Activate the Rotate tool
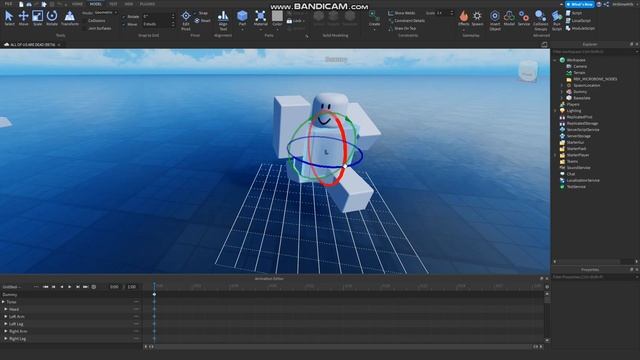Image resolution: width=640 pixels, height=360 pixels. [52, 18]
